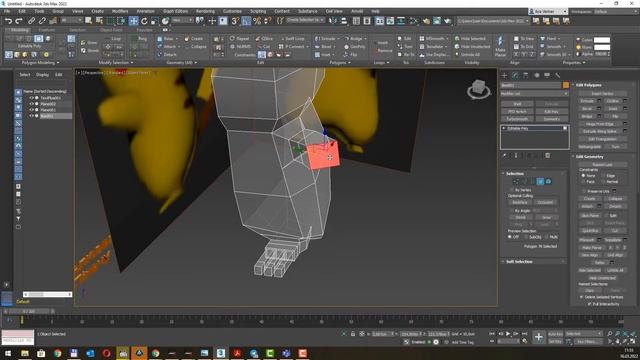Select the Select and Link chain icon
This screenshot has width=640, height=360.
click(x=31, y=21)
